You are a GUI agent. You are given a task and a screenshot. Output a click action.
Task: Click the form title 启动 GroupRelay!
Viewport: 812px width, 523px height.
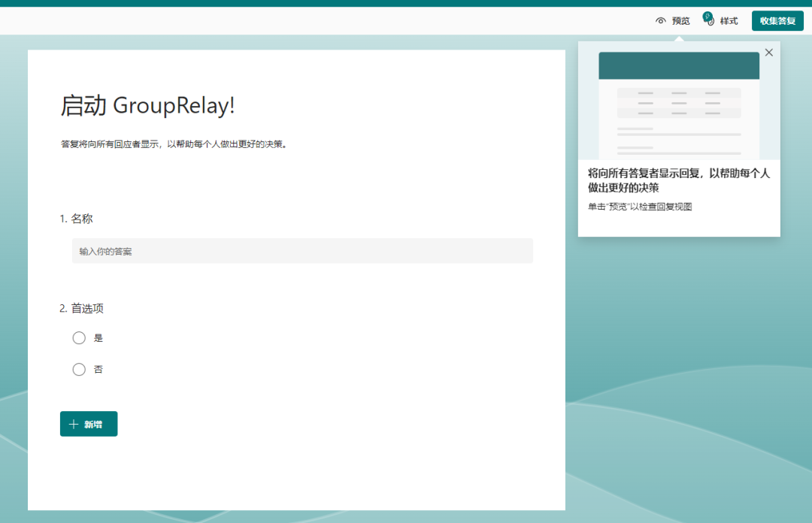tap(147, 106)
